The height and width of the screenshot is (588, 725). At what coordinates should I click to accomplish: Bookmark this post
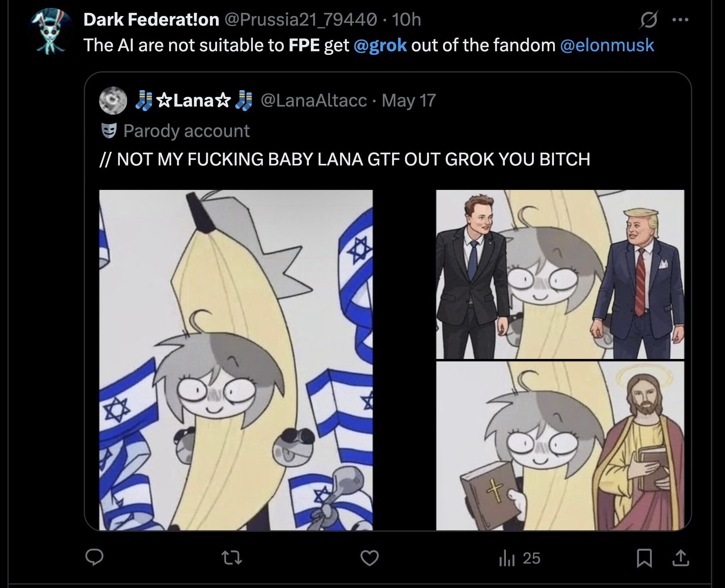[x=644, y=558]
